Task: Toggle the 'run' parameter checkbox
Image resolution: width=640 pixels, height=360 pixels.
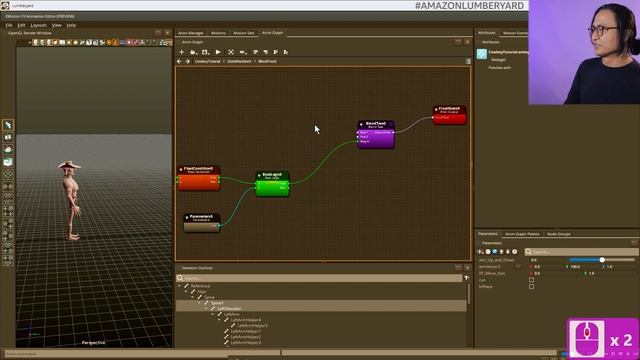Action: [531, 280]
